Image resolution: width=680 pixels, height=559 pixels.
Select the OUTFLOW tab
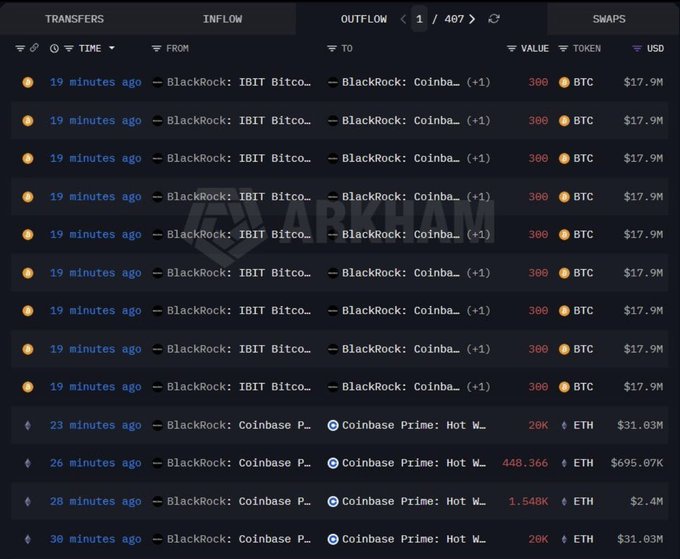pos(363,19)
